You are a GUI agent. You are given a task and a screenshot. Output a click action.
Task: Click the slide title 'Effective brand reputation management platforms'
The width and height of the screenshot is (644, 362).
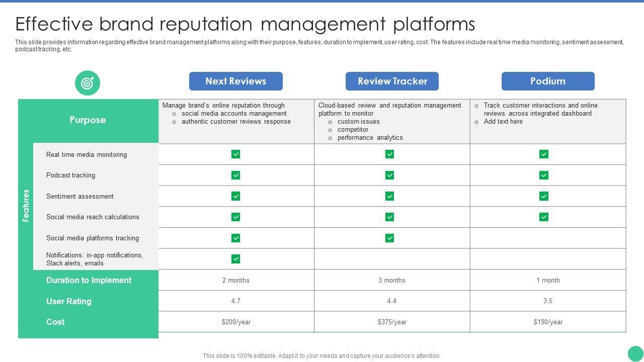(245, 24)
